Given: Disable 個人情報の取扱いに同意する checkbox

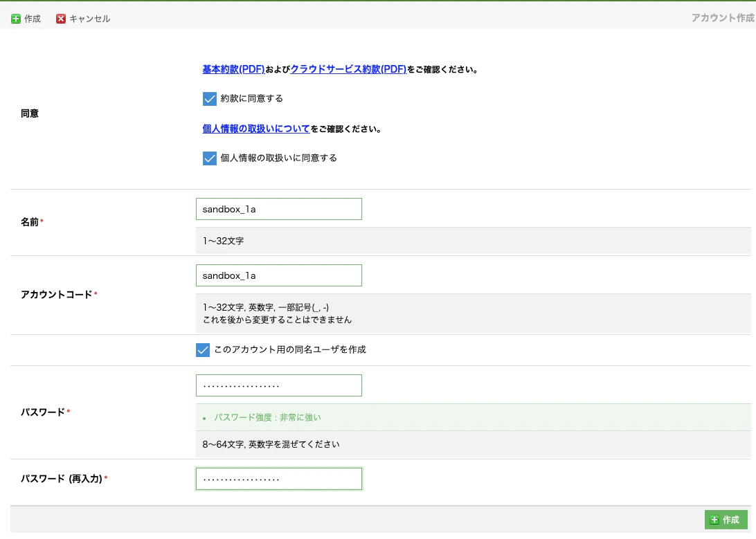Looking at the screenshot, I should [209, 158].
